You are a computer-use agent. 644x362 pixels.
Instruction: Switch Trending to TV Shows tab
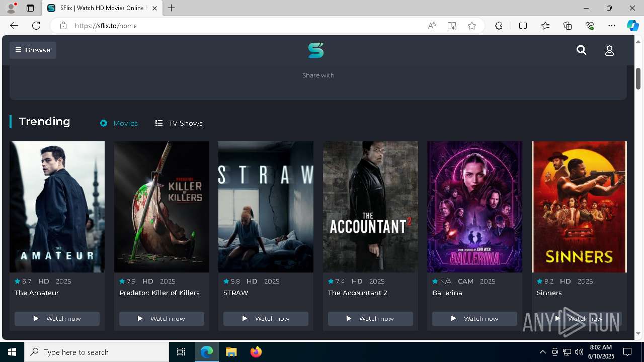click(x=179, y=123)
